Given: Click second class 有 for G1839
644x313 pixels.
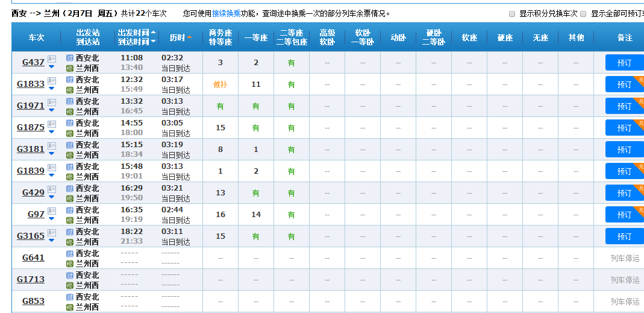Looking at the screenshot, I should tap(292, 171).
